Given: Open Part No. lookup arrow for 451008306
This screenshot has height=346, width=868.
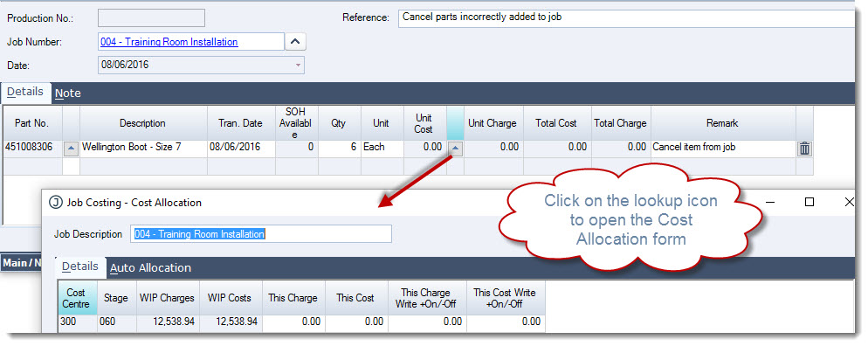Looking at the screenshot, I should coord(72,149).
